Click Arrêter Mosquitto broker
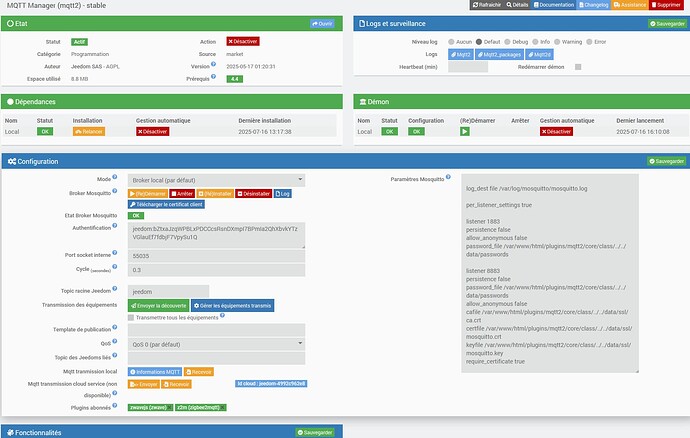Viewport: 690px width, 438px height. pos(182,194)
